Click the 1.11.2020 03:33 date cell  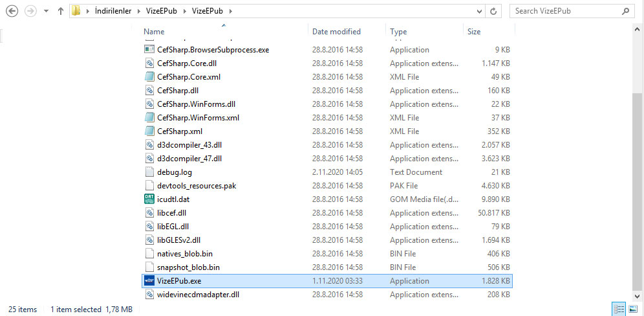point(338,281)
